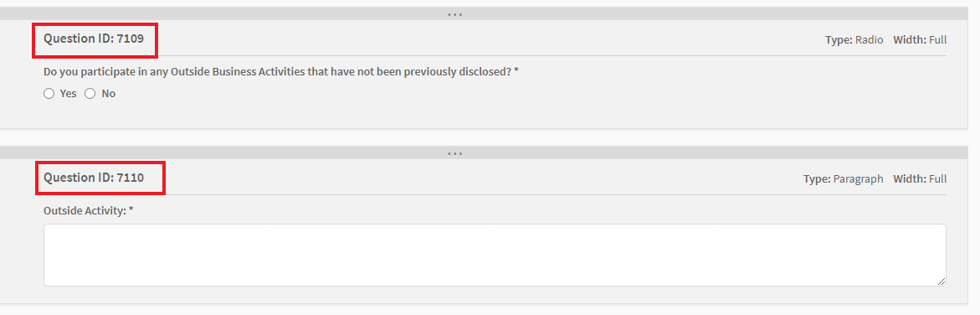
Task: Click the required asterisk after "previously disclosed?"
Action: [x=516, y=70]
